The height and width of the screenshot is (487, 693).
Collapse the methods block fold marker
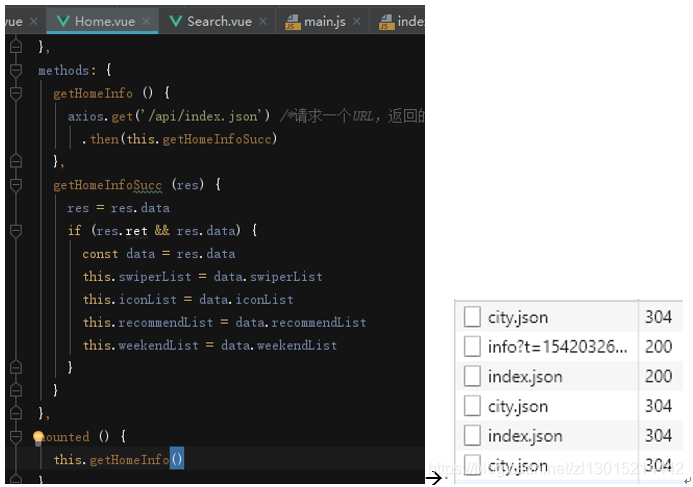click(x=16, y=70)
